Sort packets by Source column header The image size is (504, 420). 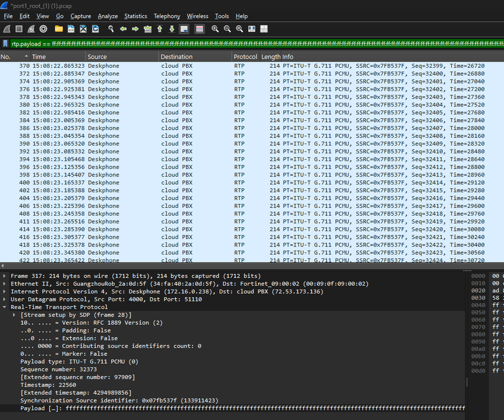(x=97, y=57)
